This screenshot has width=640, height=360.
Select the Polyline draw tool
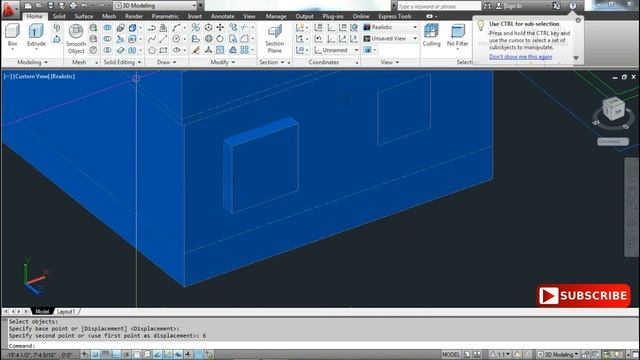tap(152, 27)
